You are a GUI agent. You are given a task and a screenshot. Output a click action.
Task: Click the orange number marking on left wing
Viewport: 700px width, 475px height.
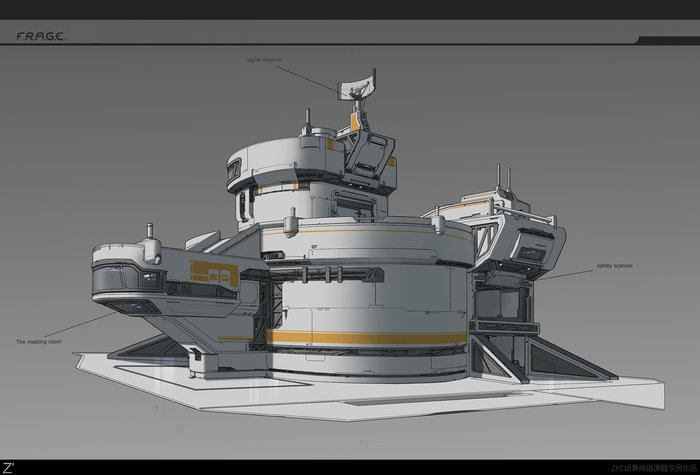214,275
